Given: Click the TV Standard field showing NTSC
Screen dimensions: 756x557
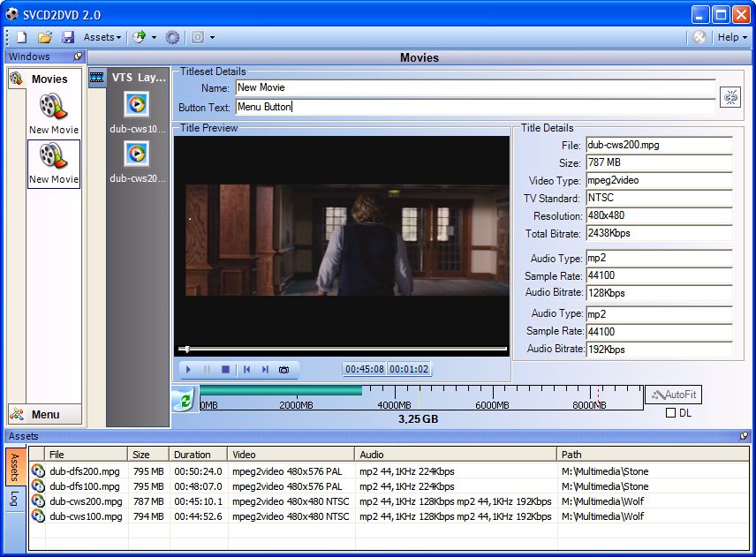Looking at the screenshot, I should (x=659, y=198).
